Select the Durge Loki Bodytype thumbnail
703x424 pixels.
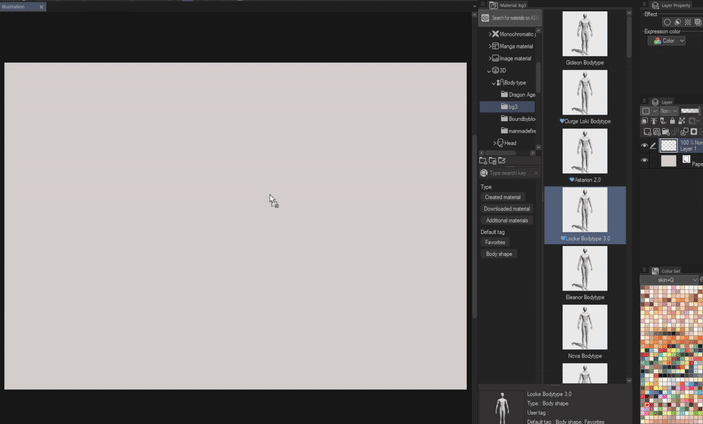tap(585, 92)
